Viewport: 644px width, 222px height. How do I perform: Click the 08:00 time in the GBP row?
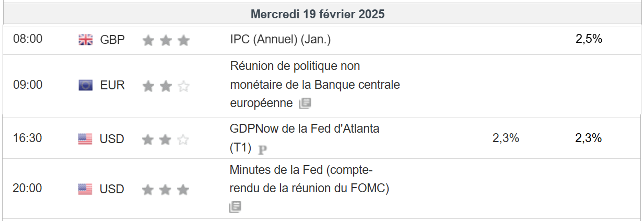pyautogui.click(x=28, y=39)
